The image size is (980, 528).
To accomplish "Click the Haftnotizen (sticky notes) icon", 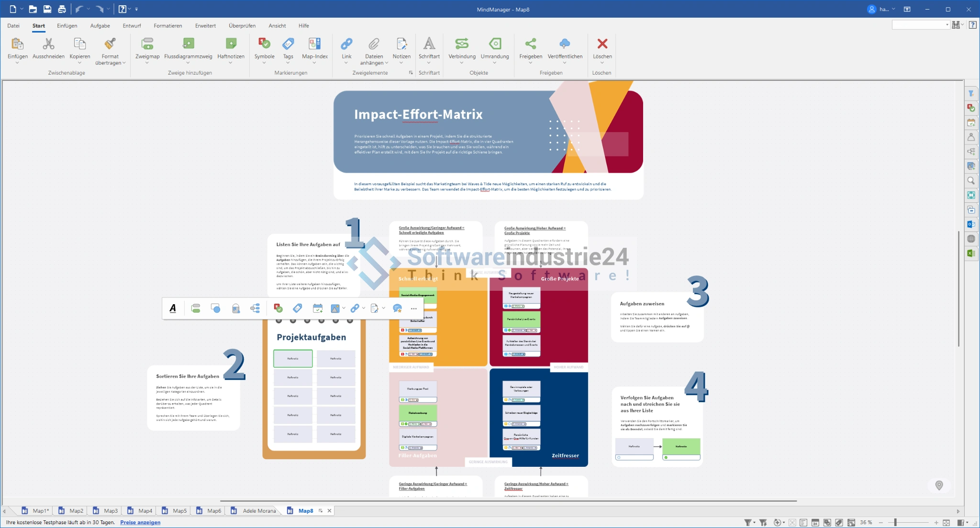I will pyautogui.click(x=231, y=44).
